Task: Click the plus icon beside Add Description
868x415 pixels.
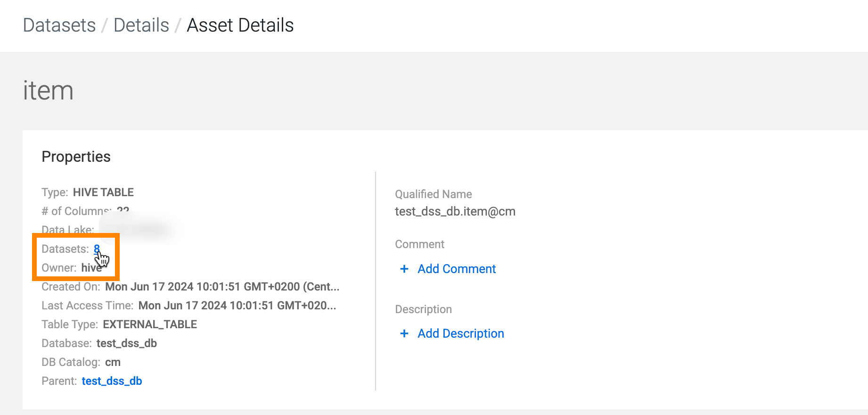Action: coord(404,333)
